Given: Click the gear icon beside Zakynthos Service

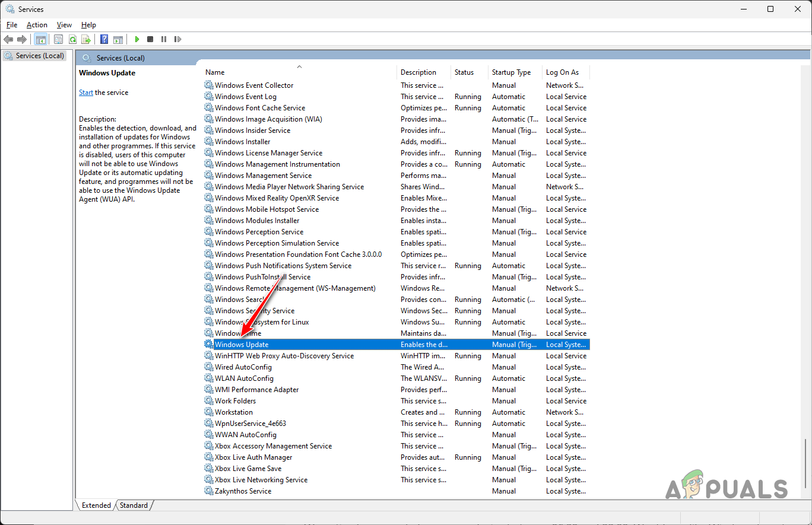Looking at the screenshot, I should (208, 491).
